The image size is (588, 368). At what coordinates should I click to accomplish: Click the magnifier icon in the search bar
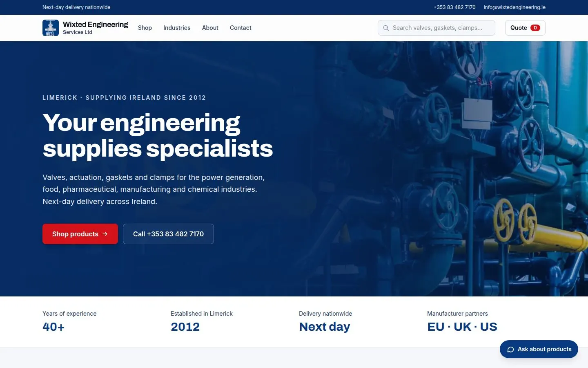(x=386, y=28)
